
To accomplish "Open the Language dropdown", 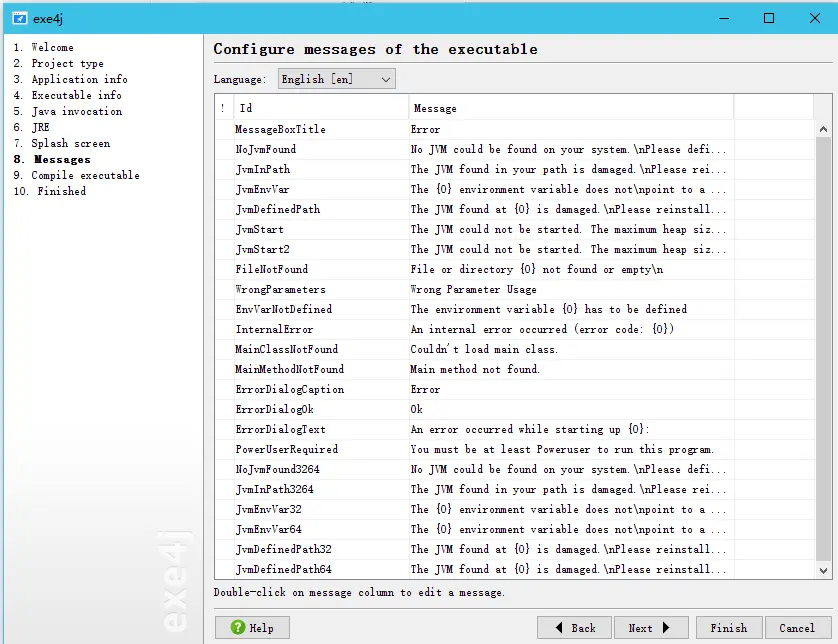I will 337,79.
